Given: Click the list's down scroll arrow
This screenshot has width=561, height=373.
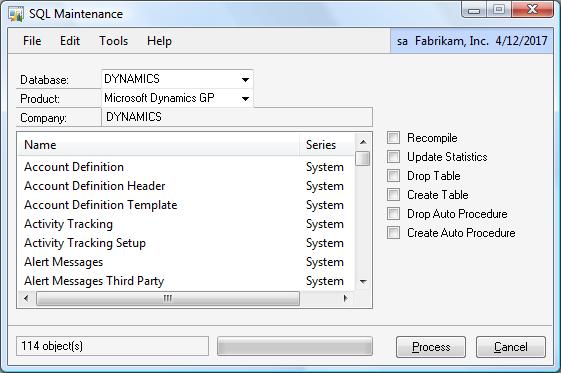Looking at the screenshot, I should tap(363, 282).
